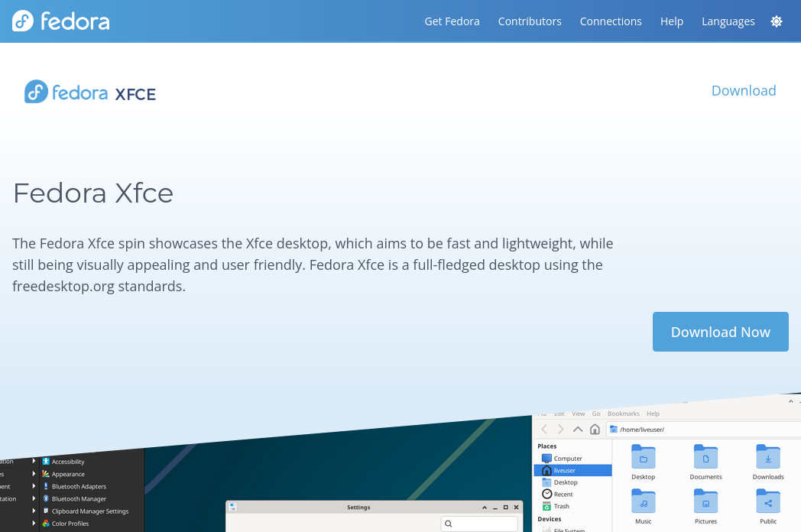Follow the Download link near the Fedora XFCE header

coord(744,90)
